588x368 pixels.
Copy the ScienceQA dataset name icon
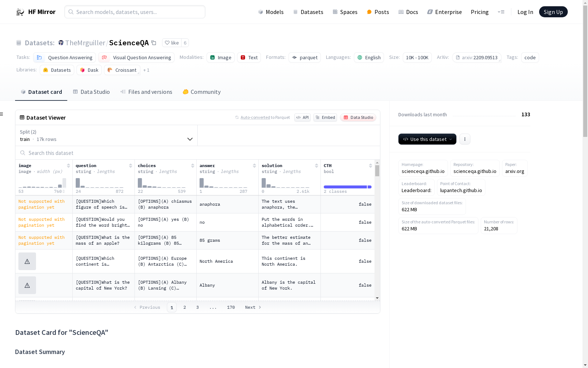154,43
